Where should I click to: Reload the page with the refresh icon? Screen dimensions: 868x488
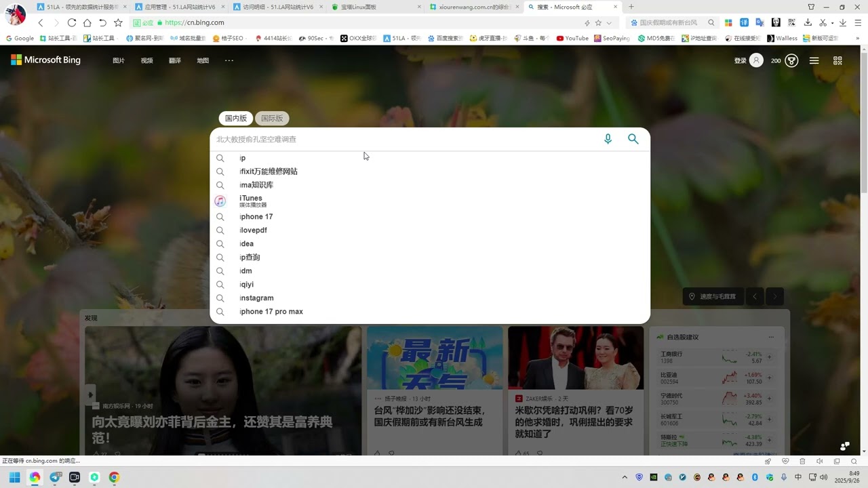coord(72,22)
